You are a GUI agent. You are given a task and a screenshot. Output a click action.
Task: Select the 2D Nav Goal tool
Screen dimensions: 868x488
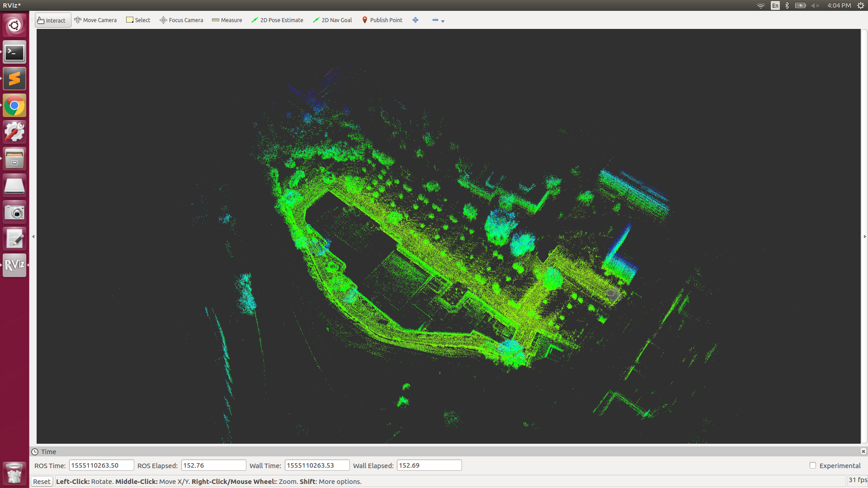[332, 20]
